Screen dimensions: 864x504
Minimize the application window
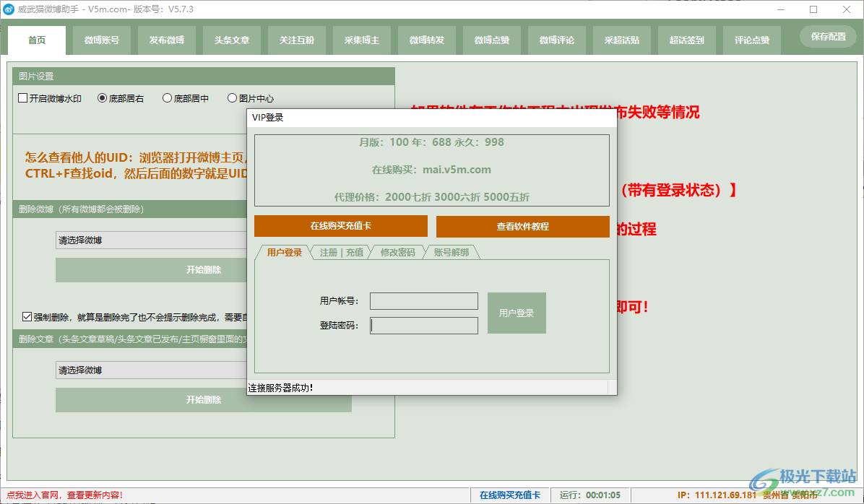pyautogui.click(x=782, y=9)
